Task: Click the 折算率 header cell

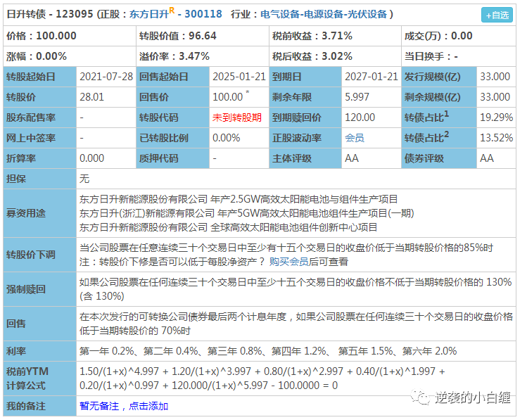Action: [39, 158]
